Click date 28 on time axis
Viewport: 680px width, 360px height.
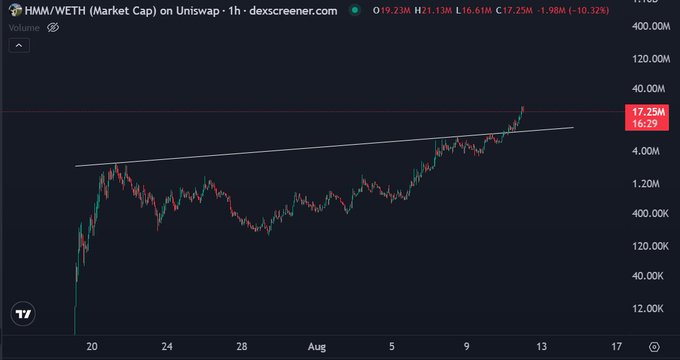click(x=242, y=347)
